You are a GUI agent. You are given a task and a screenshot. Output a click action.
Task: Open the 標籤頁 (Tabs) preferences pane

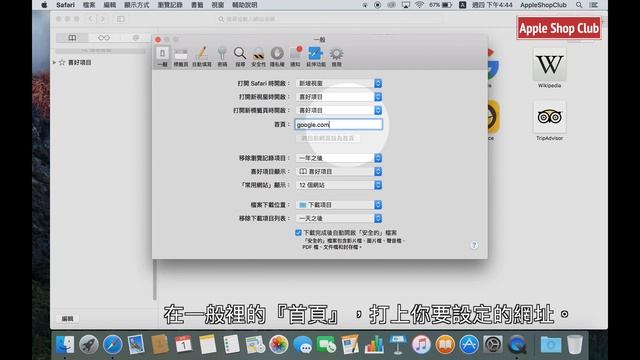coord(181,57)
